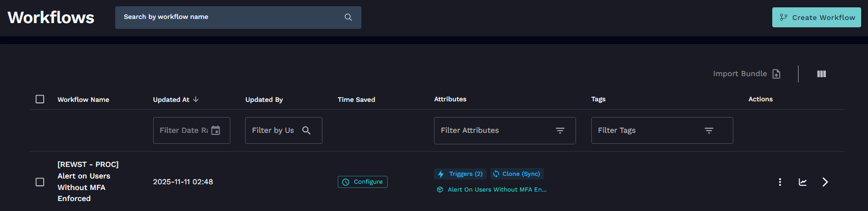Click the Configure time saved button

pos(362,182)
